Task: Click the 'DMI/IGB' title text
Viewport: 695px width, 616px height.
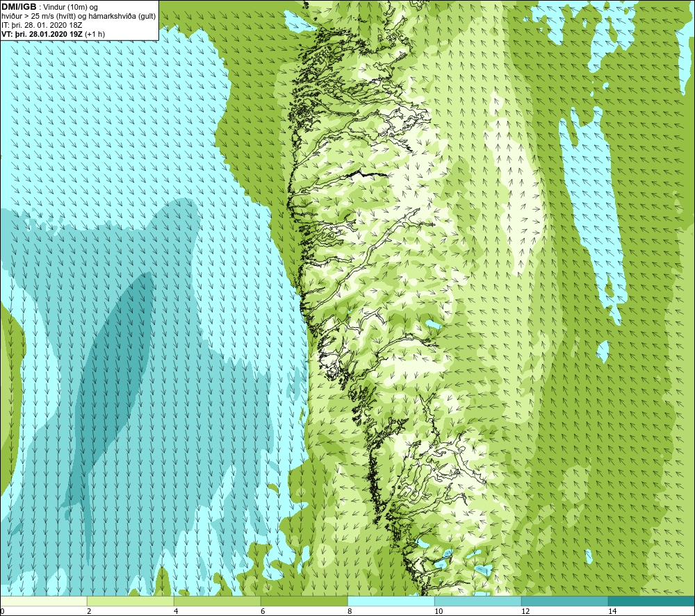Action: click(x=19, y=7)
